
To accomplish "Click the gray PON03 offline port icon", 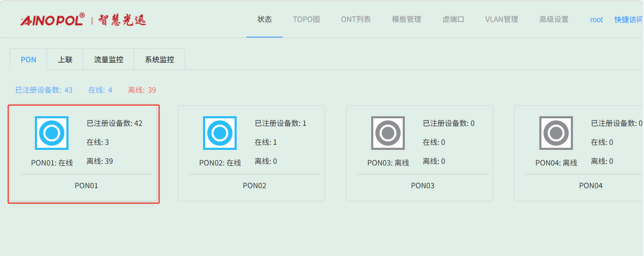I will (388, 133).
